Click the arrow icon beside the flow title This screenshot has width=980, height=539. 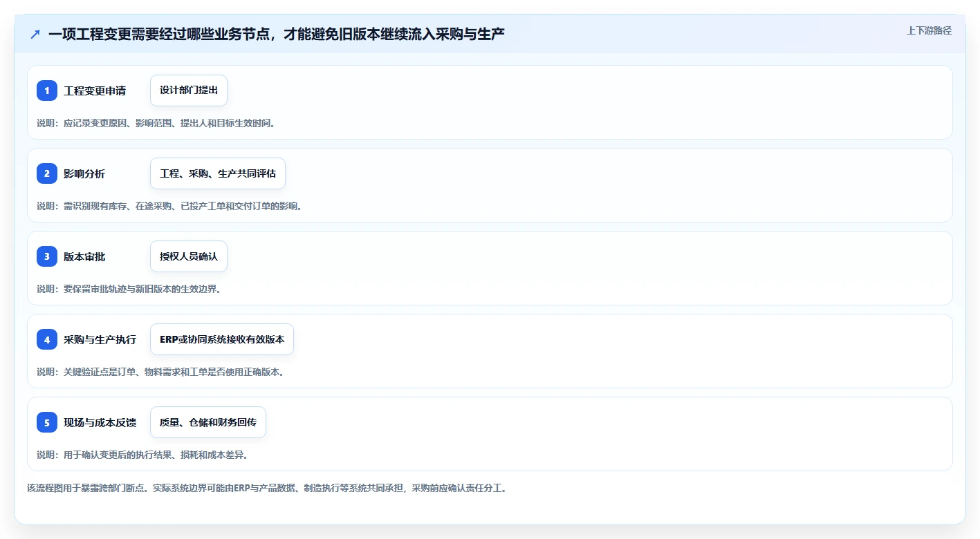[x=35, y=34]
